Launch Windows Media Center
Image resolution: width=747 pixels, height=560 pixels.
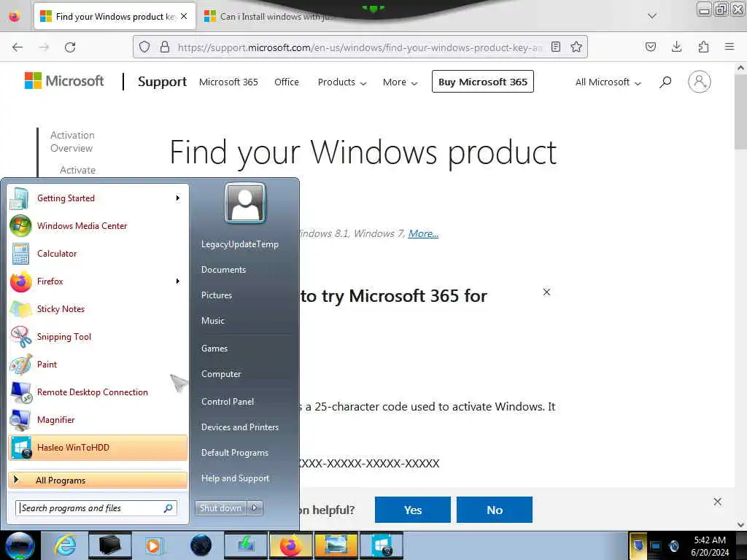(x=98, y=226)
